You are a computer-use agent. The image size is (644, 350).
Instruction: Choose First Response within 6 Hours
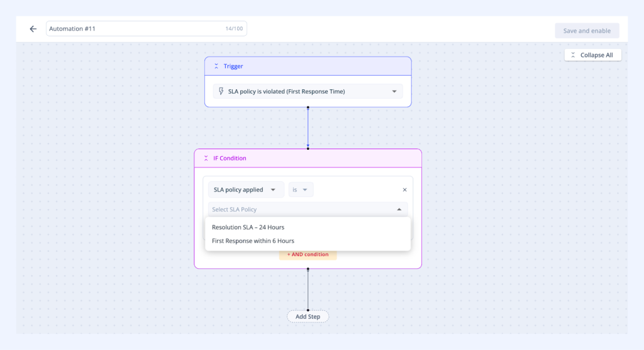pyautogui.click(x=253, y=241)
